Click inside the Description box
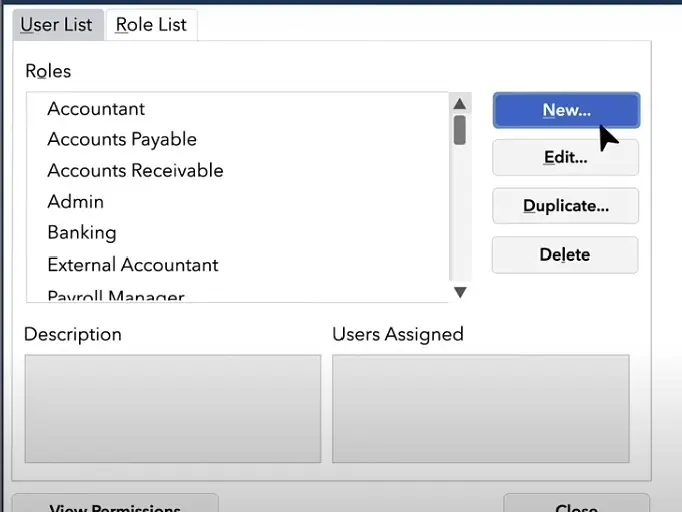682x512 pixels. pos(172,408)
